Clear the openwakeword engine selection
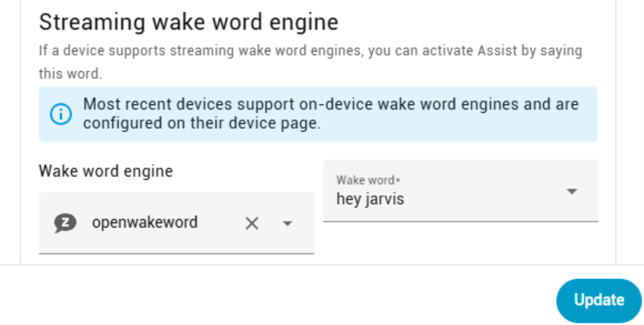Image resolution: width=644 pixels, height=325 pixels. [x=252, y=223]
